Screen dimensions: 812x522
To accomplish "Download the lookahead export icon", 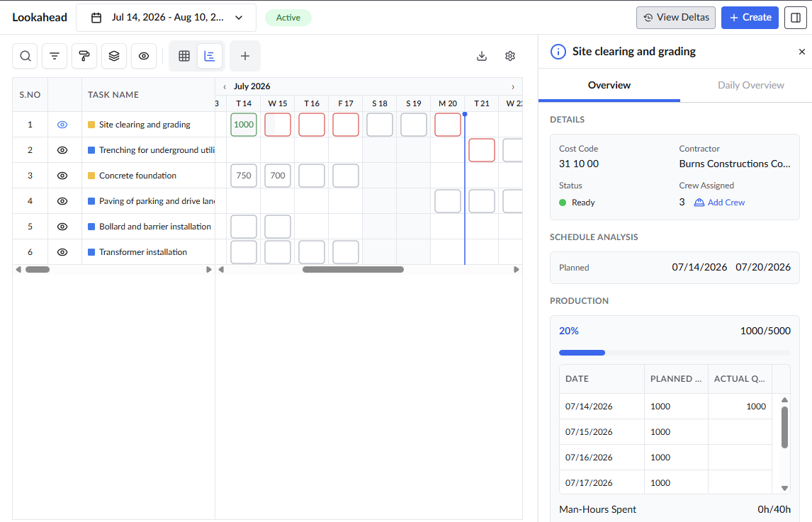I will pyautogui.click(x=482, y=56).
